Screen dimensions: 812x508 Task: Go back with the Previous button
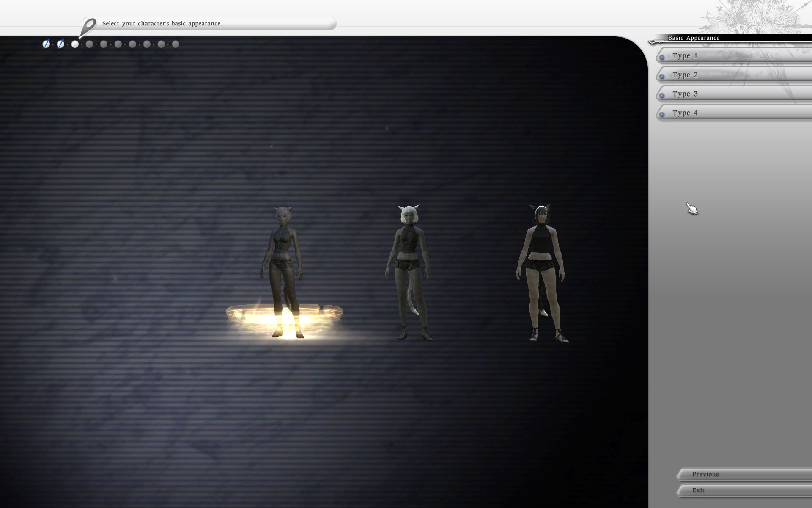click(744, 474)
